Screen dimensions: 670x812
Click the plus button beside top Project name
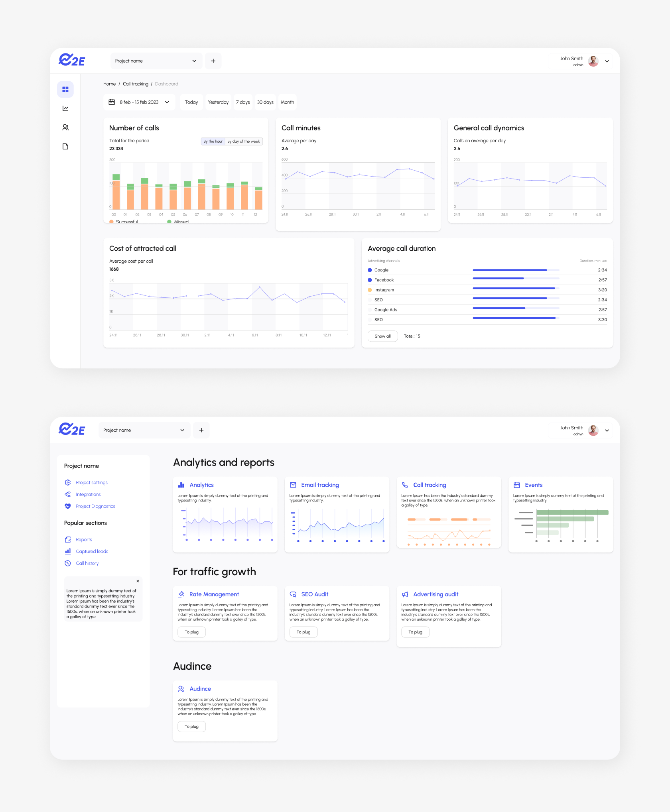click(x=213, y=61)
